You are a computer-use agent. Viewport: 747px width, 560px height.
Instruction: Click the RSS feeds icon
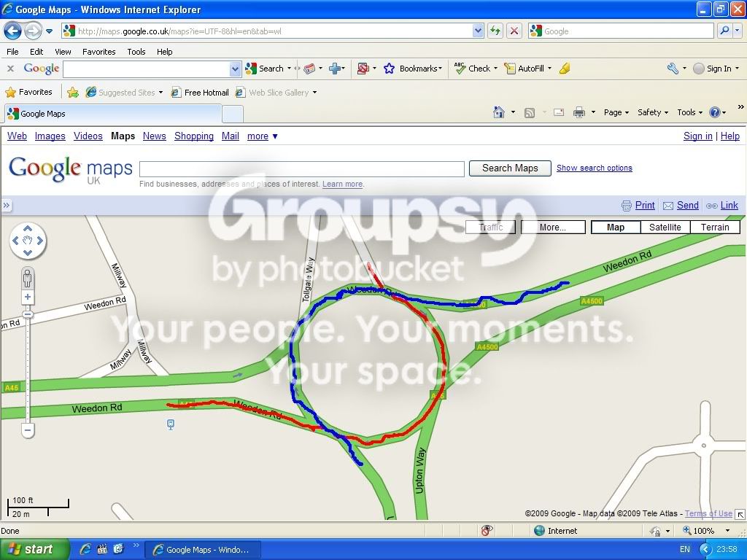(530, 112)
